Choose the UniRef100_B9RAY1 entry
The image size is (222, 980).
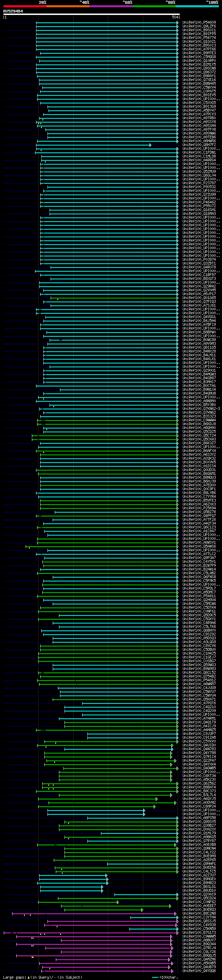pos(199,76)
